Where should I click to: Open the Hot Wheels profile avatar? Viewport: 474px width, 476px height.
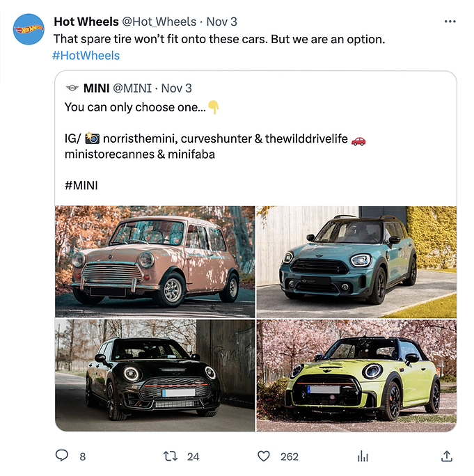pyautogui.click(x=29, y=29)
